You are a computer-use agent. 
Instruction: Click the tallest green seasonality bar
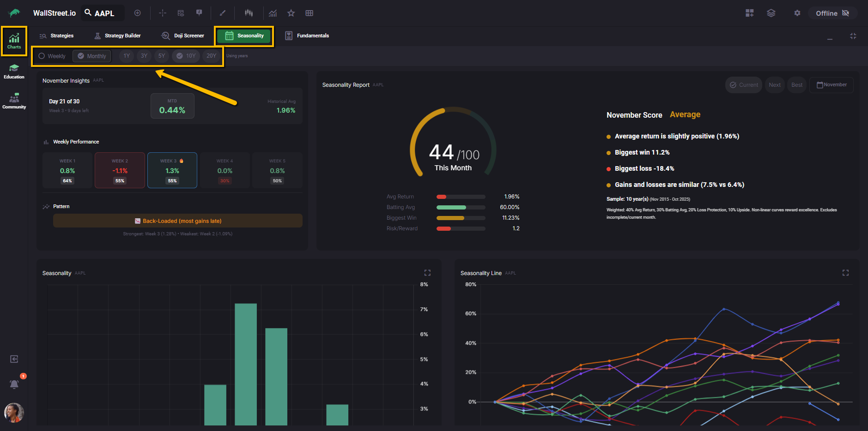[245, 364]
